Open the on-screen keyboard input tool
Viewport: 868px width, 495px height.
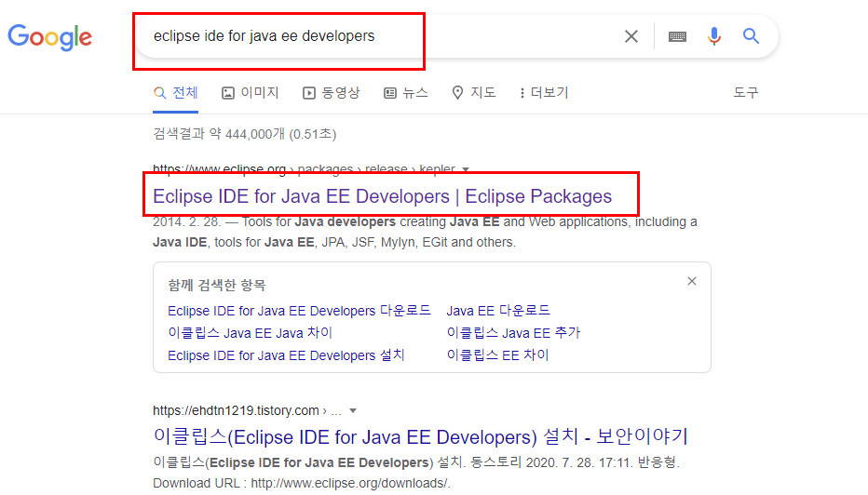[x=677, y=36]
